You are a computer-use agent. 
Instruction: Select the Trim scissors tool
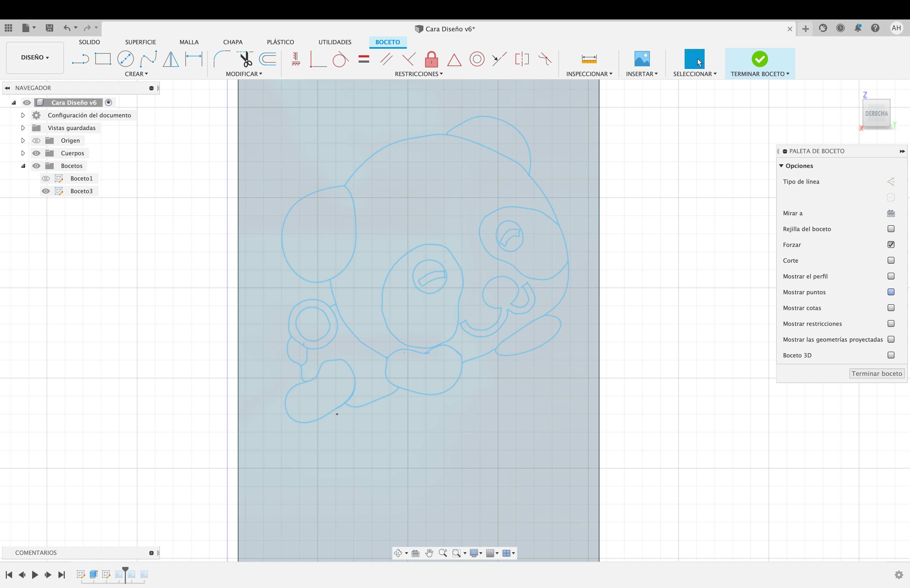coord(245,59)
